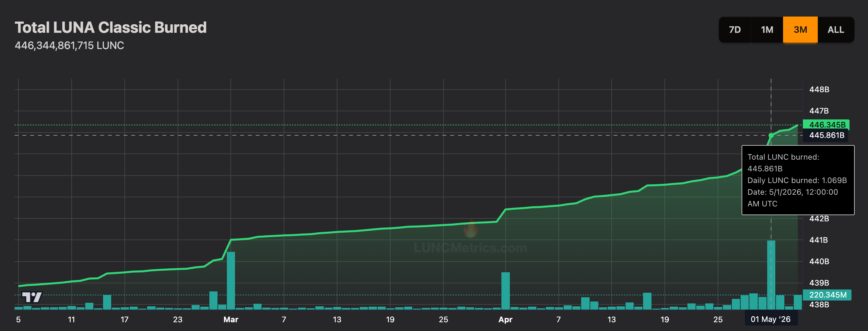868x331 pixels.
Task: Click the 440B axis label
Action: pos(819,262)
